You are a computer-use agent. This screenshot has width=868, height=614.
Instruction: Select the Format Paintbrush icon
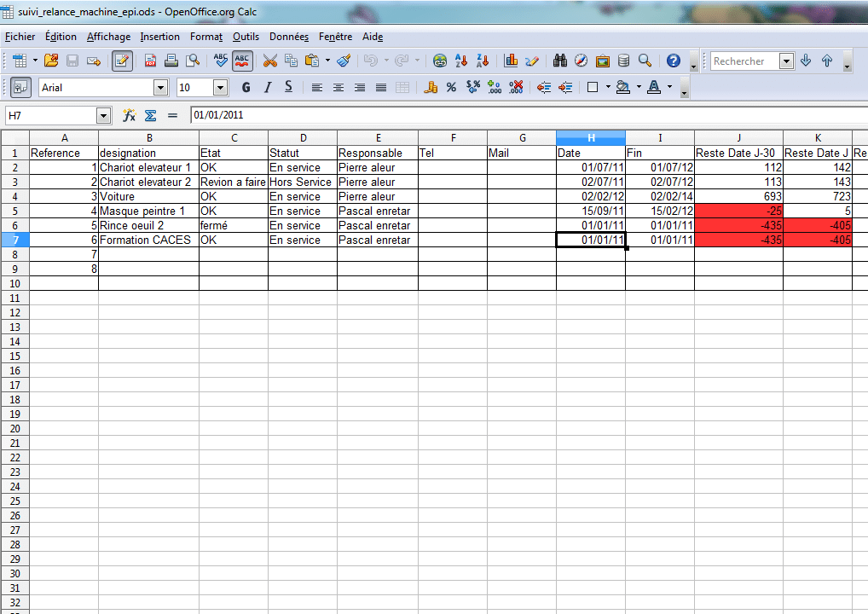click(344, 61)
